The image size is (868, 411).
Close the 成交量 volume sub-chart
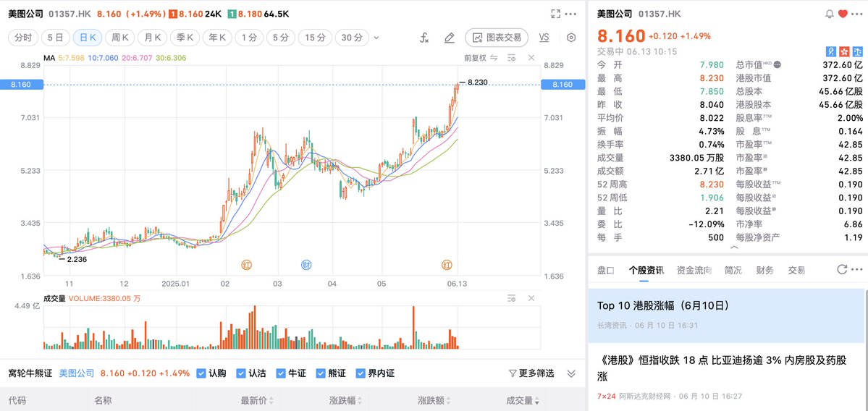[x=531, y=298]
